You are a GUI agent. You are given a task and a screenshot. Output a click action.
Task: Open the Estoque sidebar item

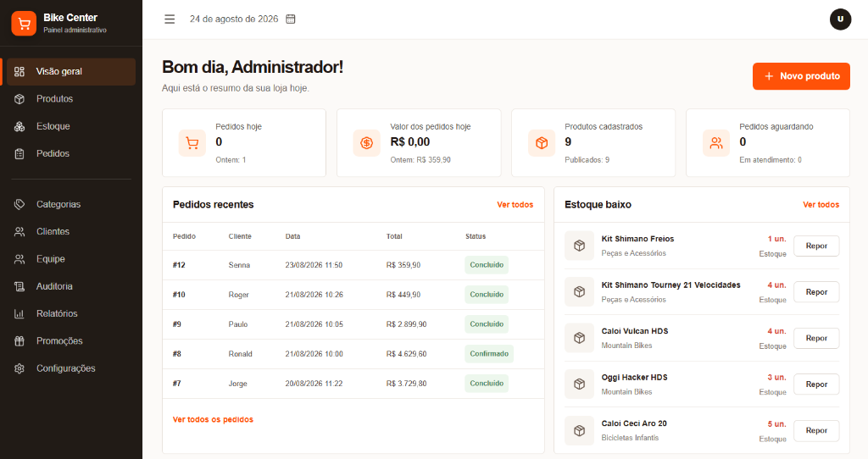coord(71,126)
